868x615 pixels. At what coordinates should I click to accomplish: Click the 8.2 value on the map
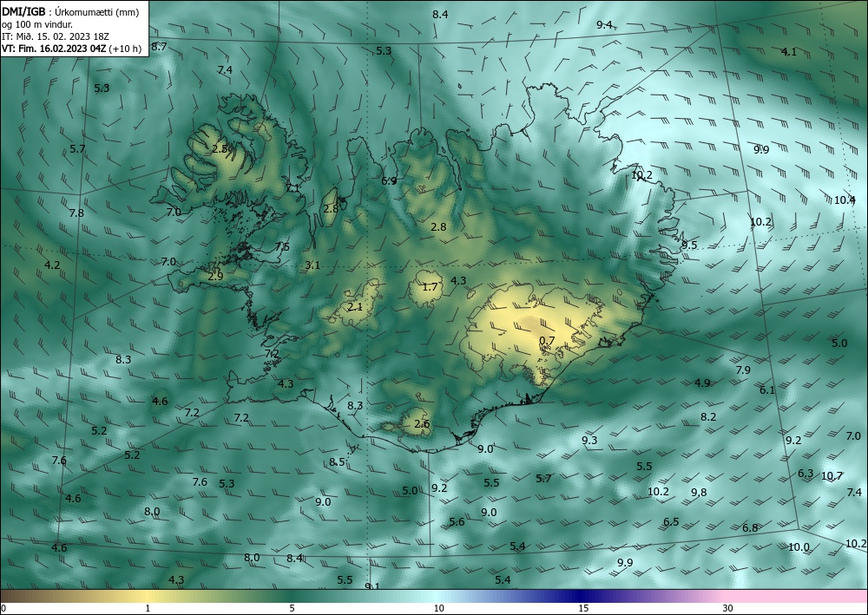pyautogui.click(x=708, y=416)
